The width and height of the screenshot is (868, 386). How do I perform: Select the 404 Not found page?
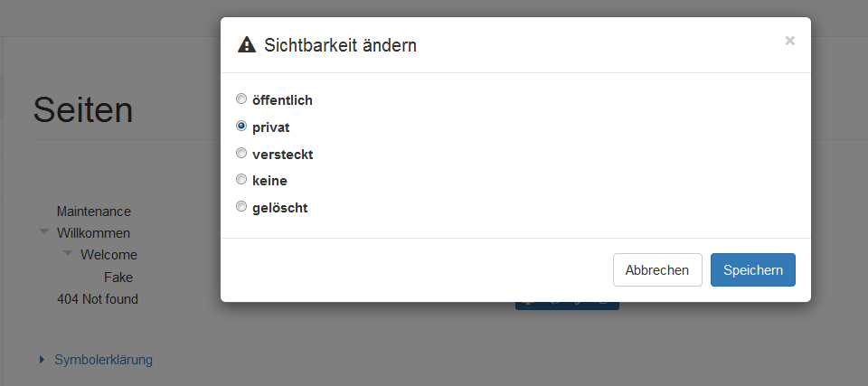(x=98, y=298)
